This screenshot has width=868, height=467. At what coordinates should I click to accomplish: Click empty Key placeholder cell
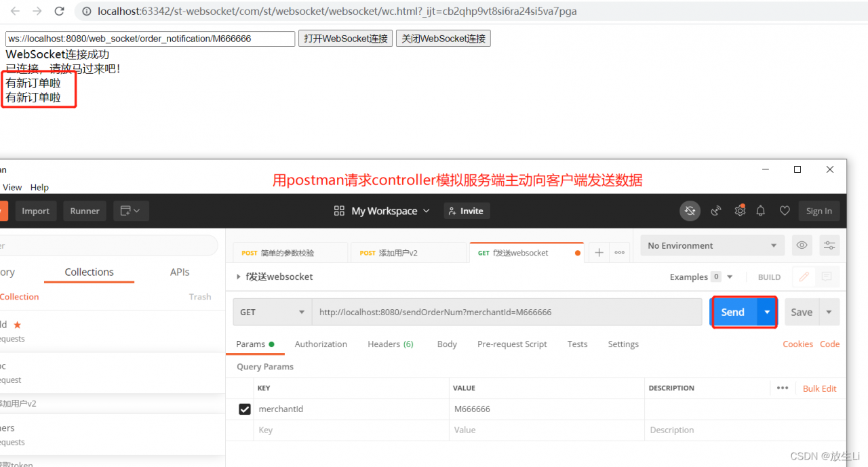pos(351,430)
